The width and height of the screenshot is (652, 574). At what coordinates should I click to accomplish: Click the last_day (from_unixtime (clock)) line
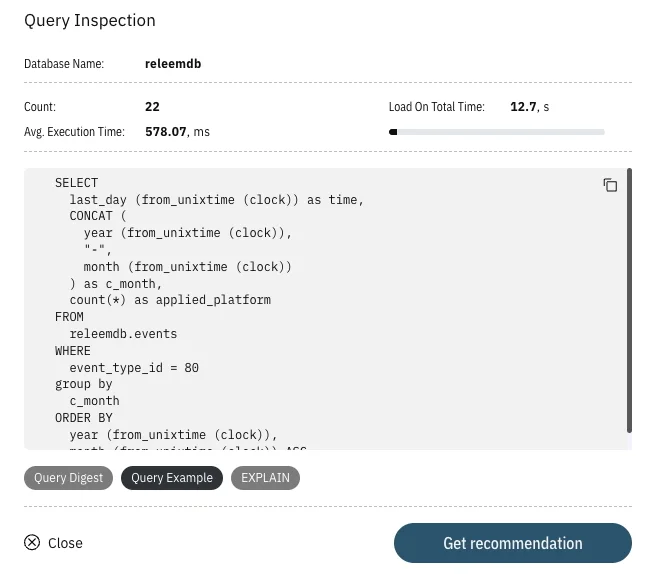click(x=216, y=200)
